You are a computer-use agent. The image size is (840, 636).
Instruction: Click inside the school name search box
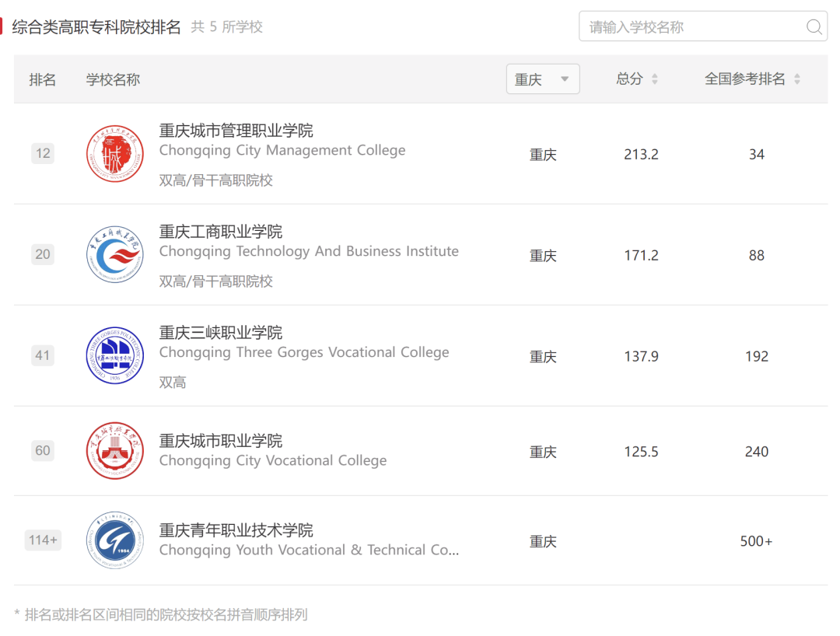[x=684, y=26]
